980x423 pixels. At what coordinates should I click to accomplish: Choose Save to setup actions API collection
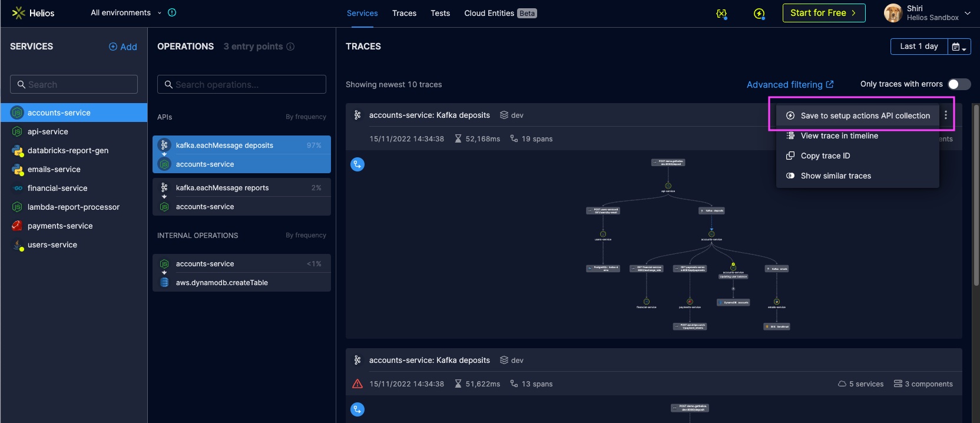tap(857, 115)
